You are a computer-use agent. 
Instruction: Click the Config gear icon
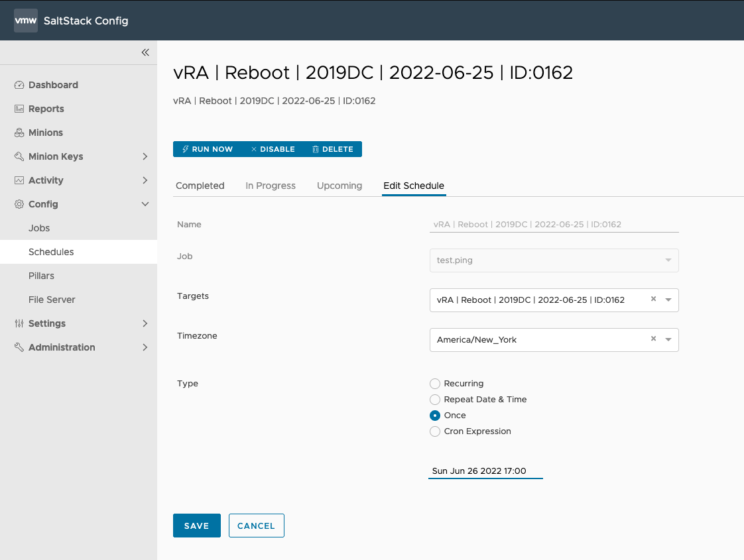pos(19,204)
